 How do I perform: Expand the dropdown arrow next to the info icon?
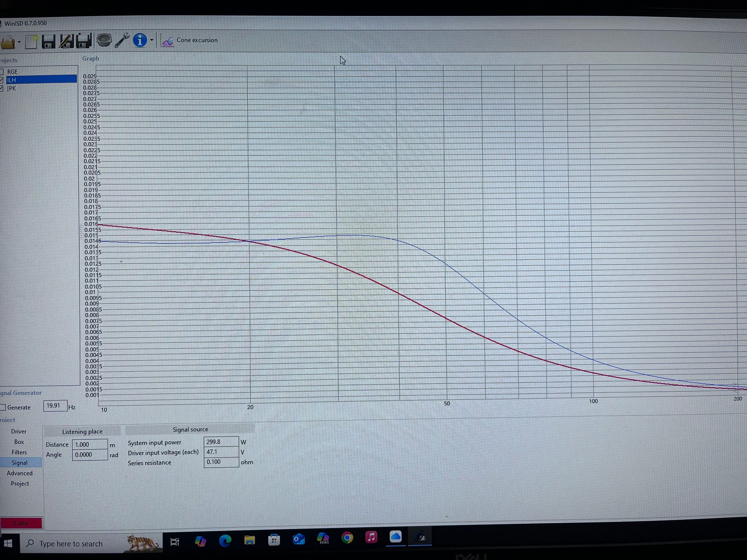(152, 40)
